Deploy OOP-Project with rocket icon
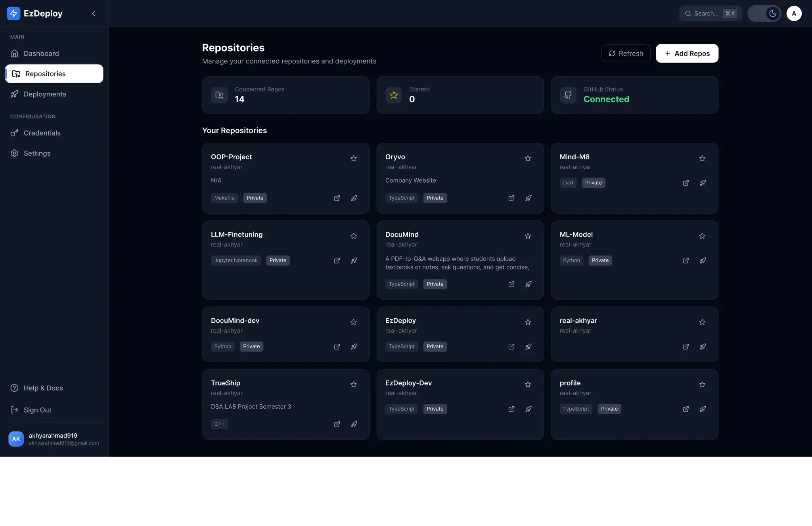 [x=354, y=198]
